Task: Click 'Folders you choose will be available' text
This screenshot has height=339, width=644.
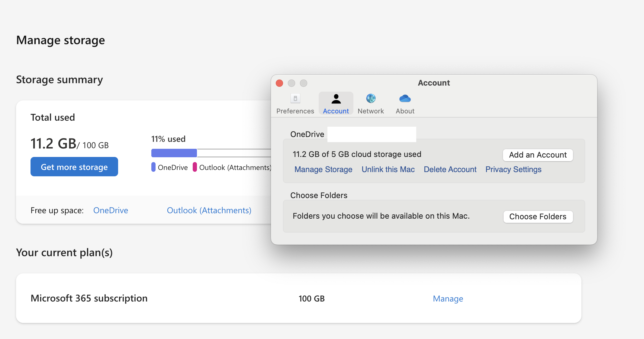Action: (x=381, y=216)
